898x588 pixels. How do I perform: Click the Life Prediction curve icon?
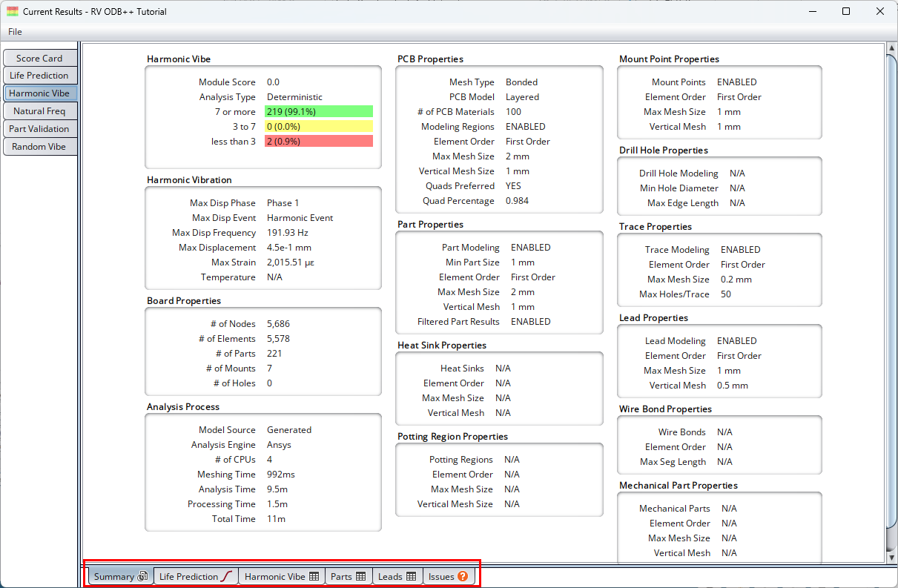click(x=228, y=576)
